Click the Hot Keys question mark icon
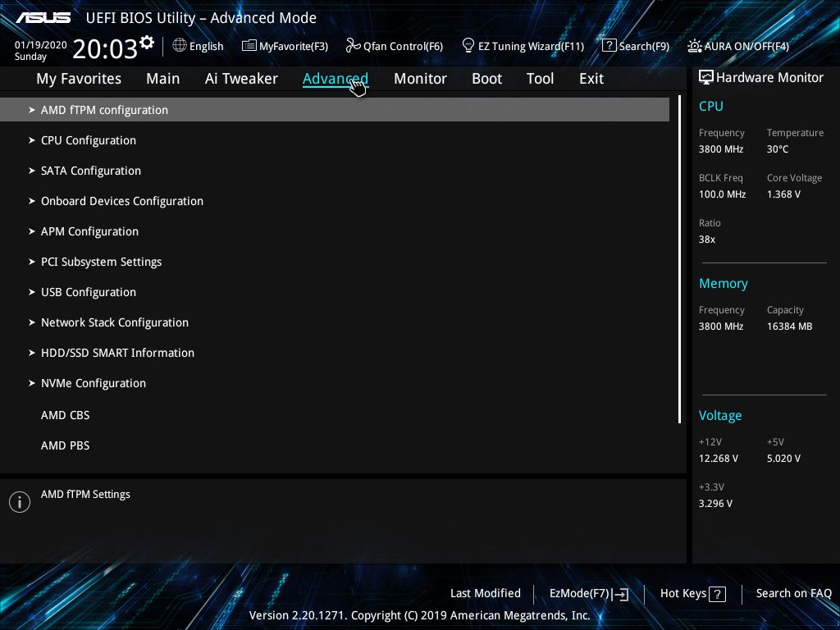Image resolution: width=840 pixels, height=630 pixels. 717,594
